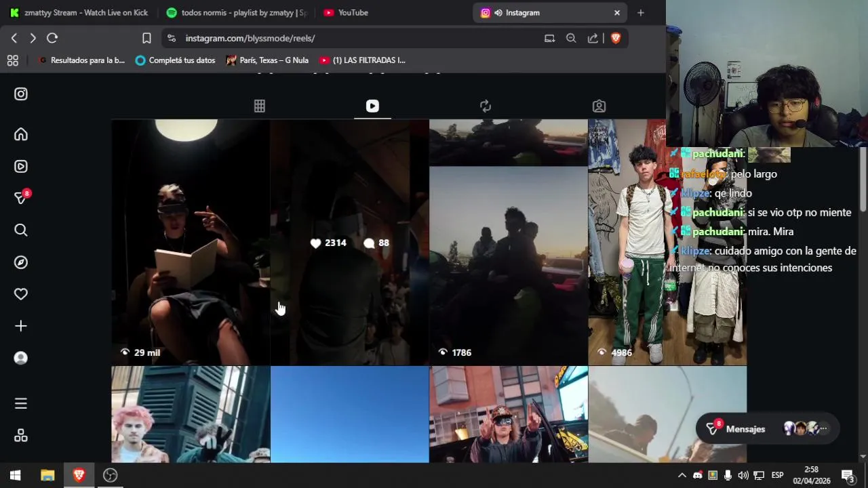Open the Meta apps icon at sidebar bottom

tap(21, 435)
